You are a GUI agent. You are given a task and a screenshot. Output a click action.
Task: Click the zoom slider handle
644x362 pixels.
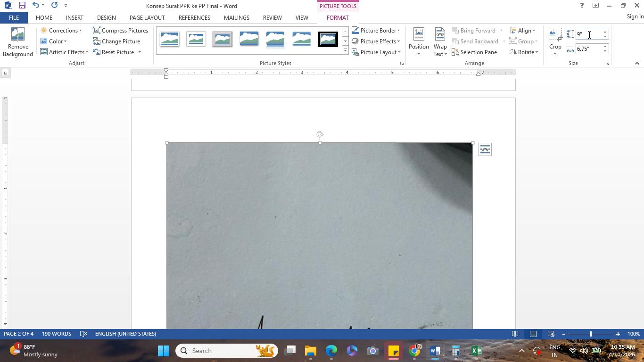(591, 334)
